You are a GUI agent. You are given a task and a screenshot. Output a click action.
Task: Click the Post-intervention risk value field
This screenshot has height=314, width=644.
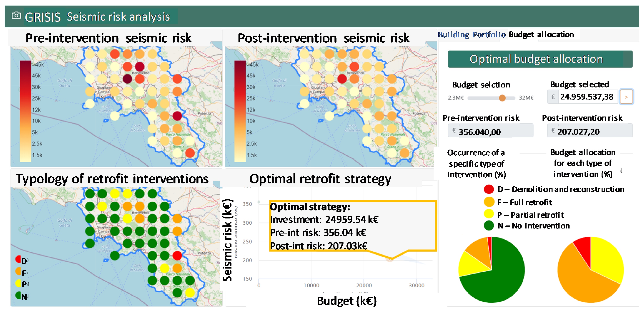[590, 131]
